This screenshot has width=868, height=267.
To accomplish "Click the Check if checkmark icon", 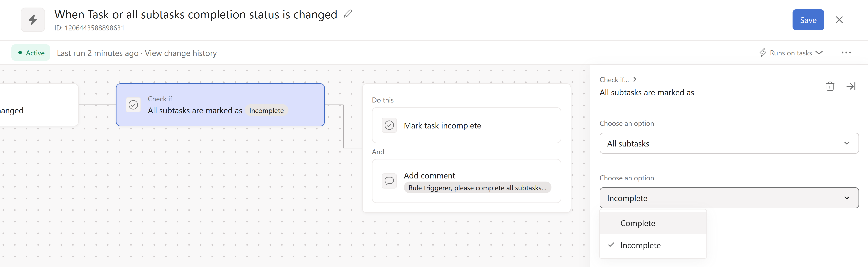I will click(134, 105).
